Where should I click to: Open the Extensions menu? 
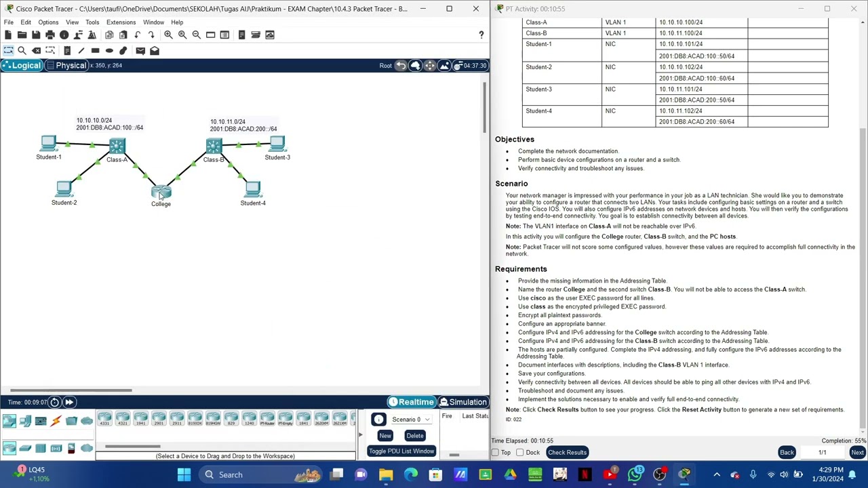coord(121,22)
